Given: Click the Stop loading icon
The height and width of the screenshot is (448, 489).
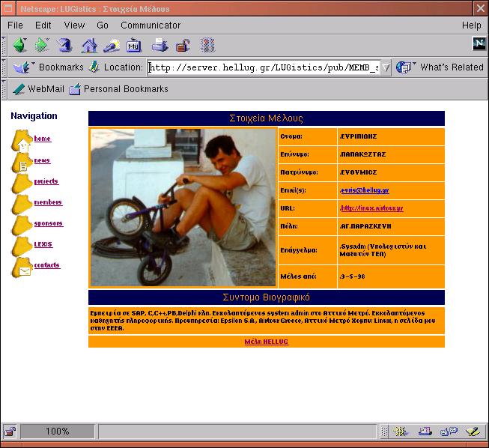Looking at the screenshot, I should (x=207, y=45).
